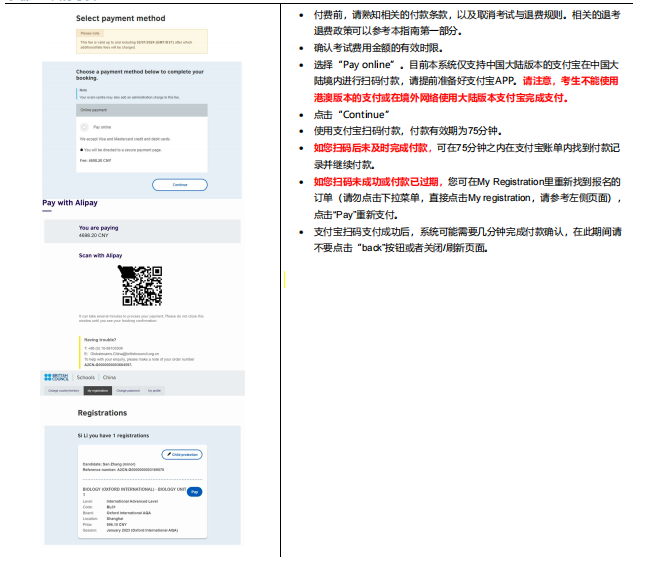Click the Child protection button
The height and width of the screenshot is (565, 650).
tap(182, 455)
